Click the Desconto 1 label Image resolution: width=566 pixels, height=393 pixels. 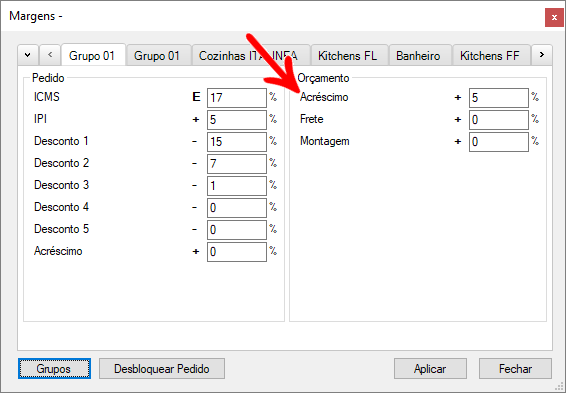pyautogui.click(x=61, y=141)
